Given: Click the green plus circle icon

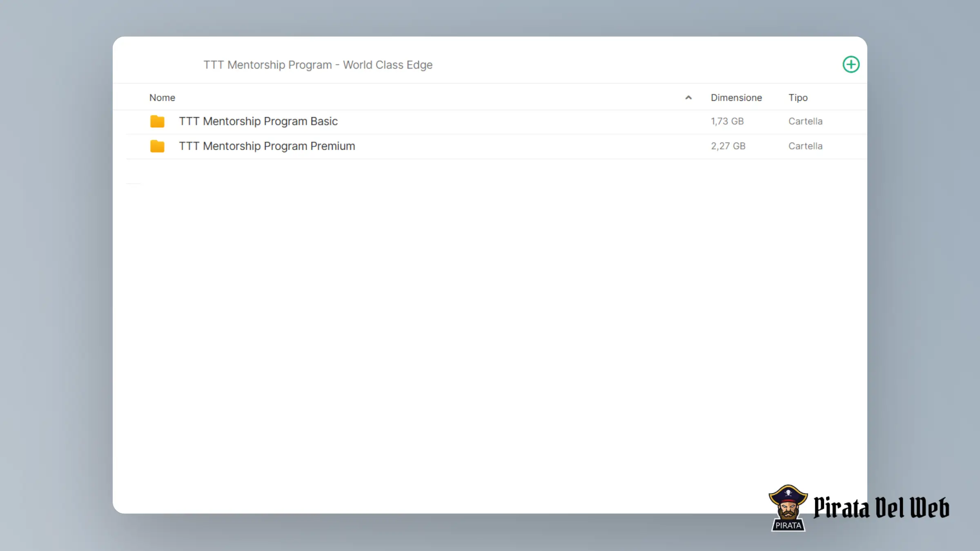Looking at the screenshot, I should point(851,64).
